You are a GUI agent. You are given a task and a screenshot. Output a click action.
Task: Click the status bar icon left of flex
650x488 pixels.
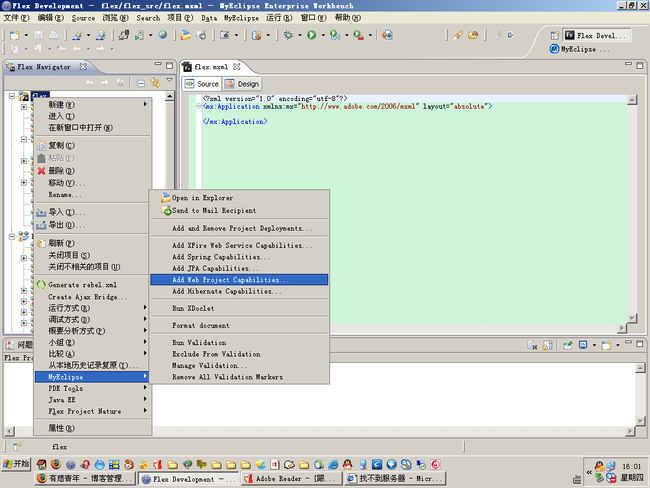(x=17, y=447)
